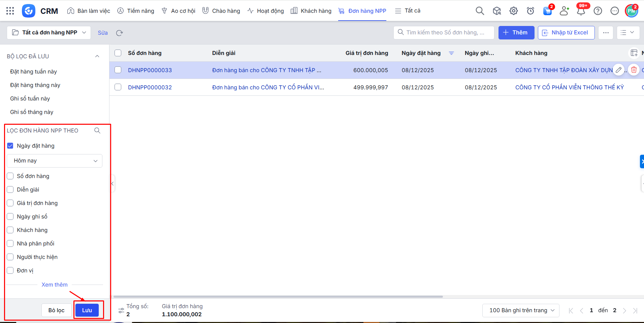Open the Hôm nay date dropdown
Screen dimensions: 644x323
coord(55,161)
